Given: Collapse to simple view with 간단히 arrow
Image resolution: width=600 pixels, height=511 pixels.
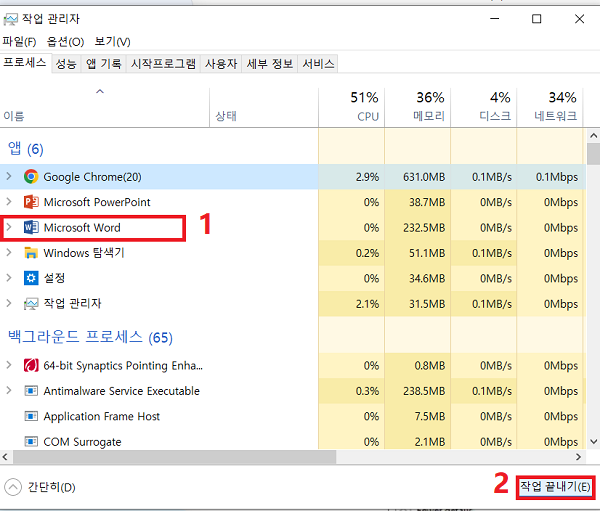Looking at the screenshot, I should point(13,487).
